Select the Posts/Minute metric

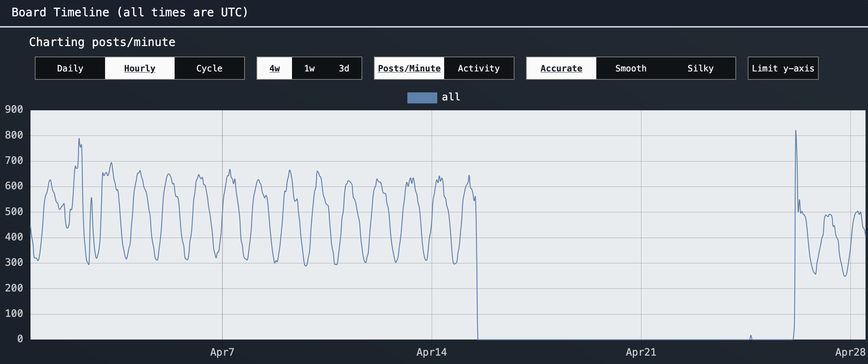409,68
